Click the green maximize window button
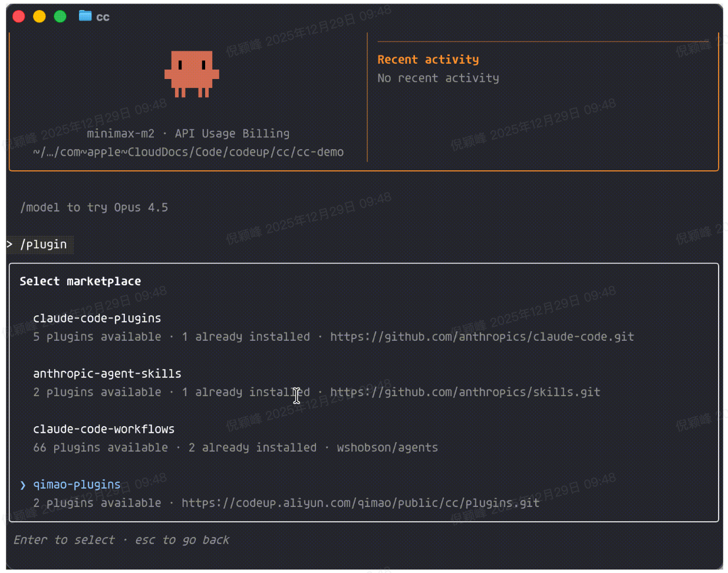Image resolution: width=728 pixels, height=573 pixels. click(60, 17)
